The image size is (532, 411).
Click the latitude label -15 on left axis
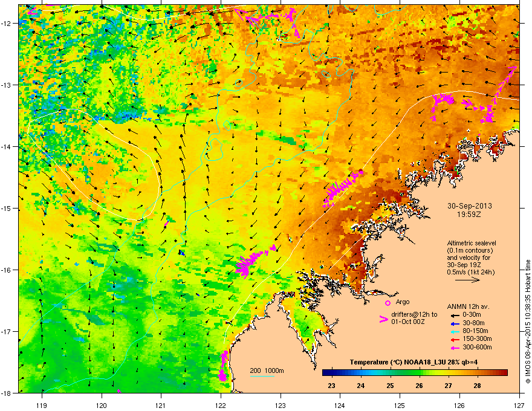click(7, 208)
